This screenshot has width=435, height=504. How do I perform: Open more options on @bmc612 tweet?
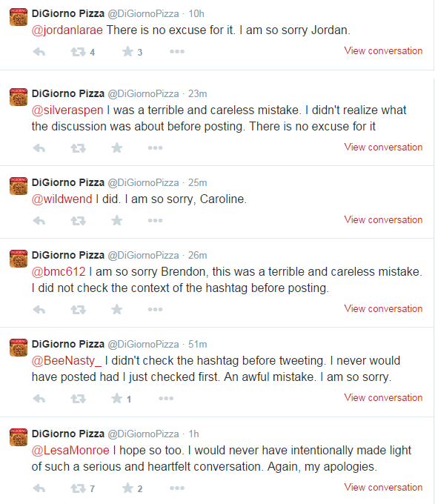155,310
